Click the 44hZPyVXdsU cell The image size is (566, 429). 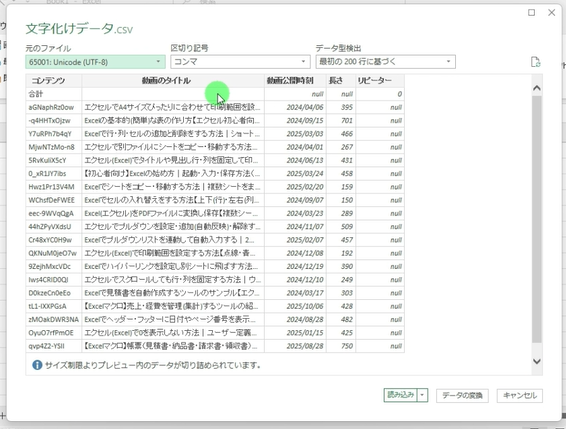54,227
